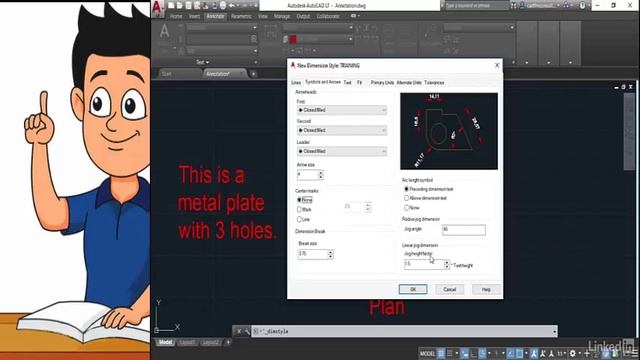Open the Insert ribbon tab

tap(194, 16)
